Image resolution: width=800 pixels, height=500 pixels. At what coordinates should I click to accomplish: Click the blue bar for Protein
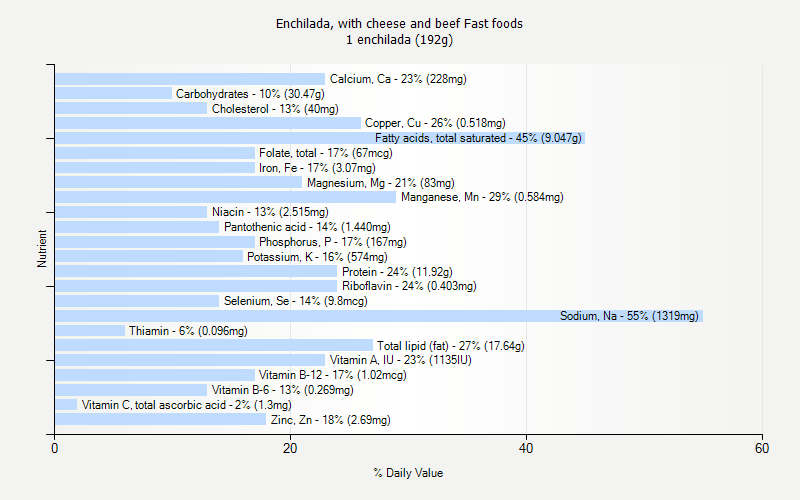tap(196, 271)
